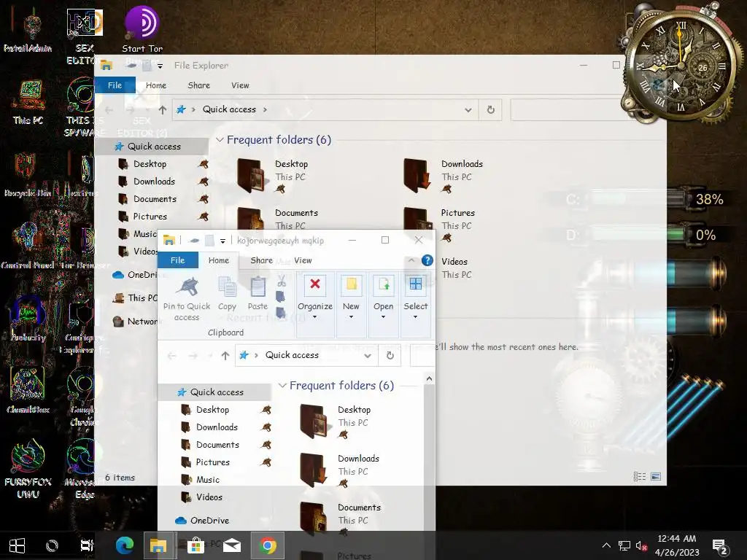Switch back window to large icons view

656,477
